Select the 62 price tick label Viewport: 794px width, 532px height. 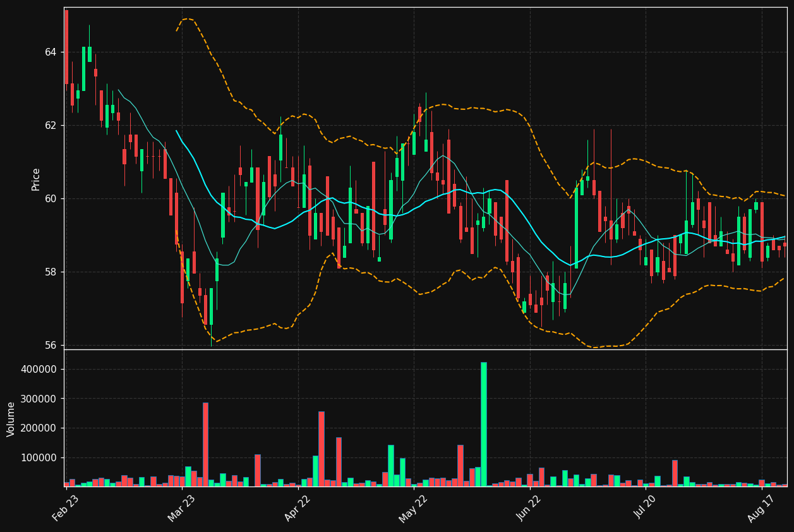click(x=50, y=125)
